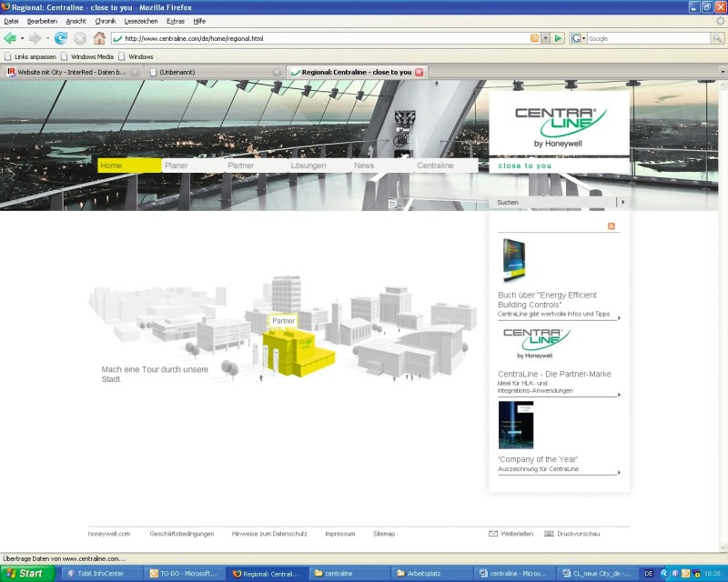Click the Druckvorschau printer icon

549,534
